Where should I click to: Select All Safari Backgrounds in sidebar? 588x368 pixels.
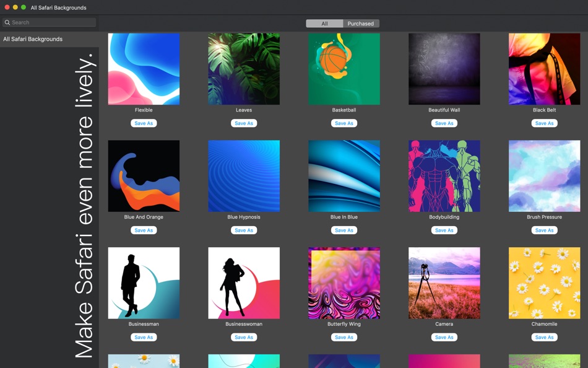coord(50,39)
